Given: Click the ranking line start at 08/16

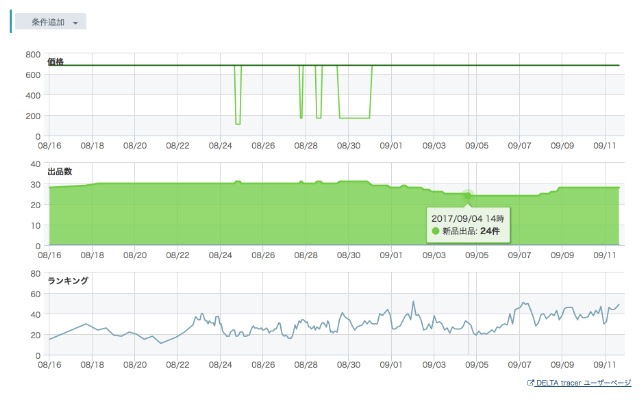Looking at the screenshot, I should pos(49,340).
